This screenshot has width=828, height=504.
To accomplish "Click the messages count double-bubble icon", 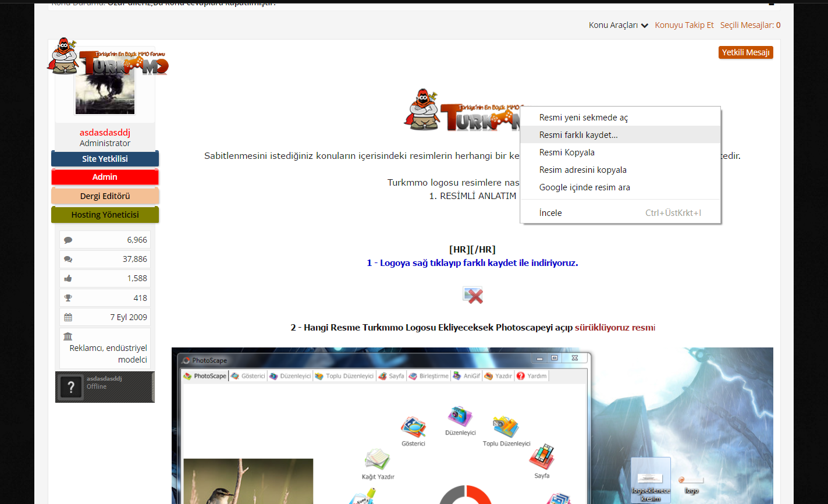I will tap(68, 259).
